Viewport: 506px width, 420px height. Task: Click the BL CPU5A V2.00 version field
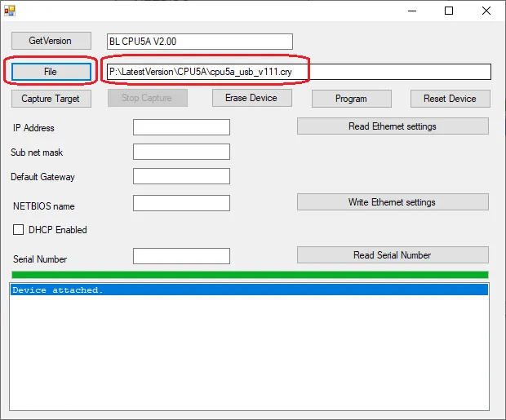click(x=200, y=42)
